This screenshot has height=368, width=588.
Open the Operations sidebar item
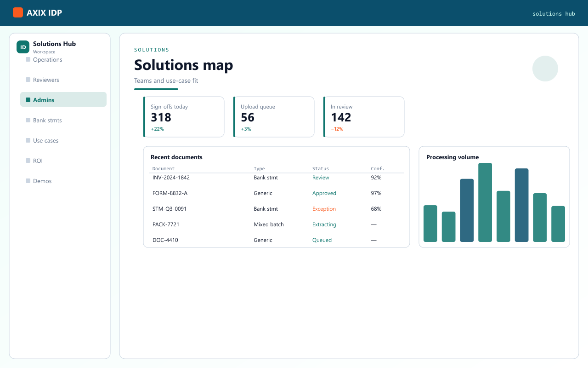(63, 59)
